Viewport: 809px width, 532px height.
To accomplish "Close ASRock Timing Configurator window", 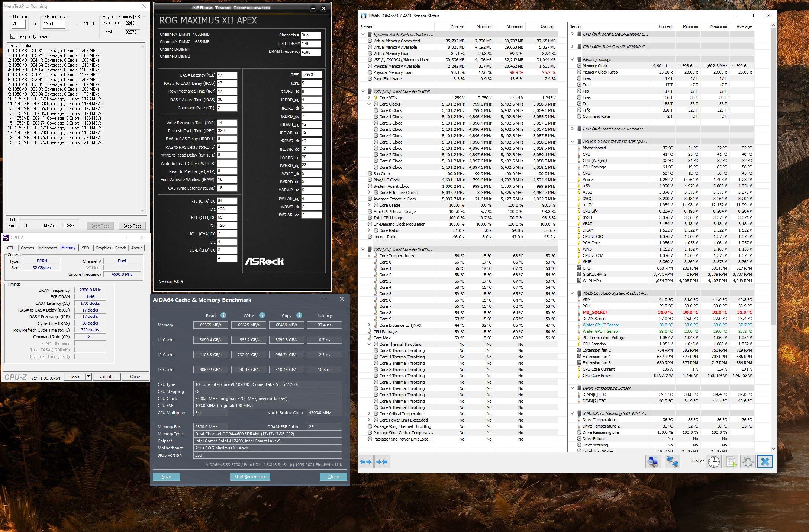I will (x=323, y=8).
